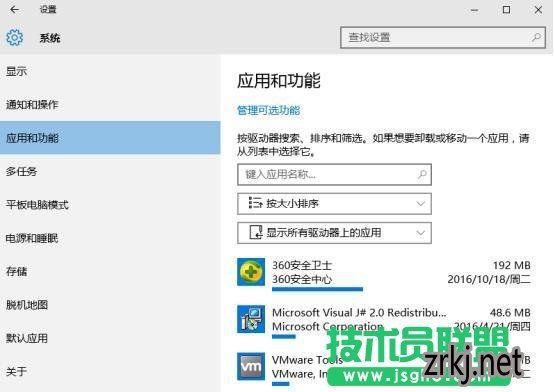
Task: Minimize the Settings window
Action: coord(474,10)
